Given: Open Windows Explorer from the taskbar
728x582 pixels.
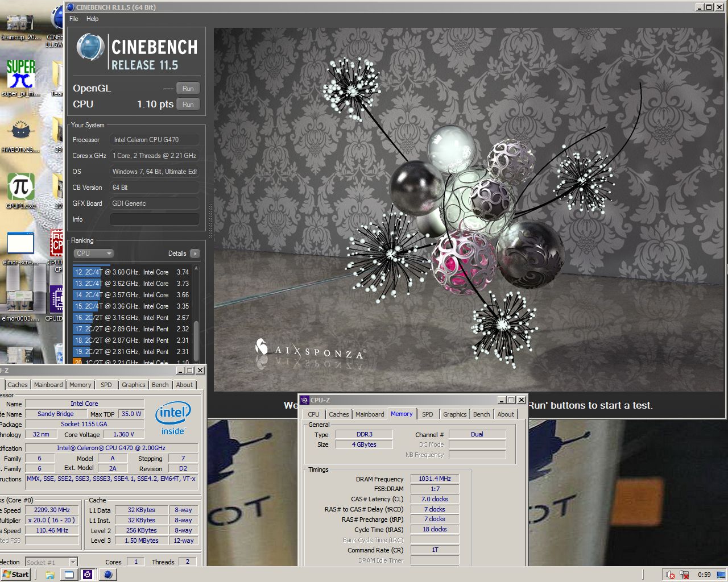Looking at the screenshot, I should pyautogui.click(x=50, y=575).
